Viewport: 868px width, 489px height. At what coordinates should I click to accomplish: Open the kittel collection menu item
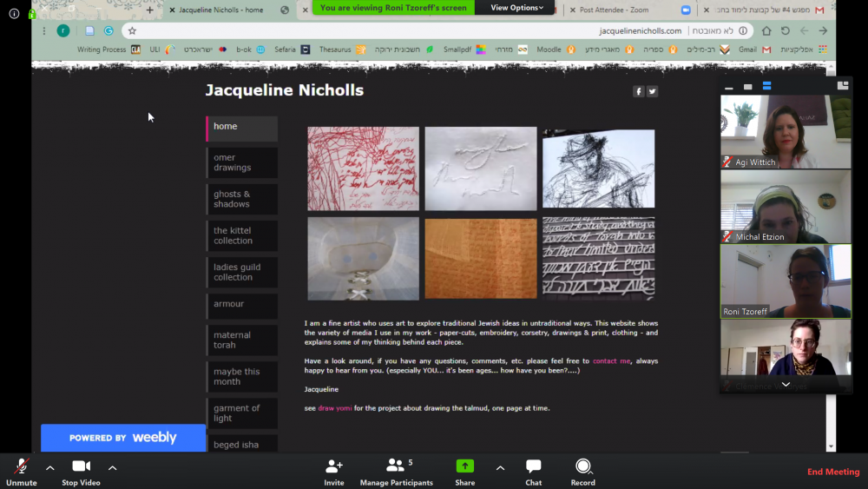tap(242, 236)
